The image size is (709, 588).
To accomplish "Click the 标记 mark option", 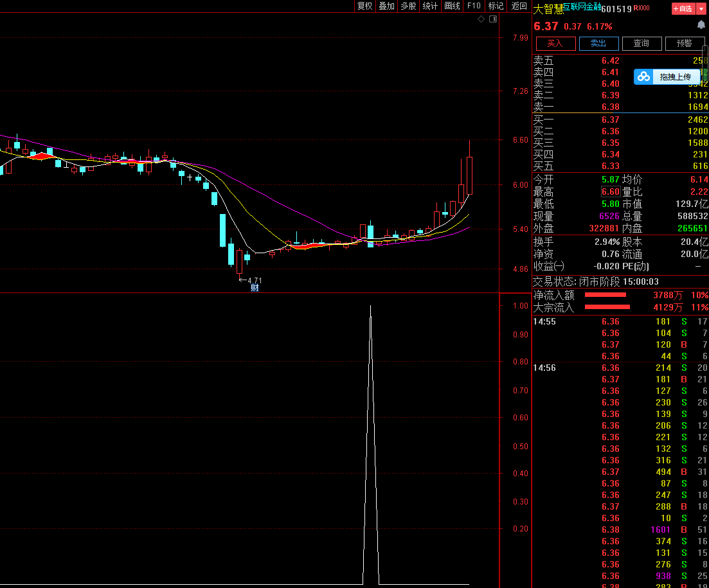I will 496,6.
